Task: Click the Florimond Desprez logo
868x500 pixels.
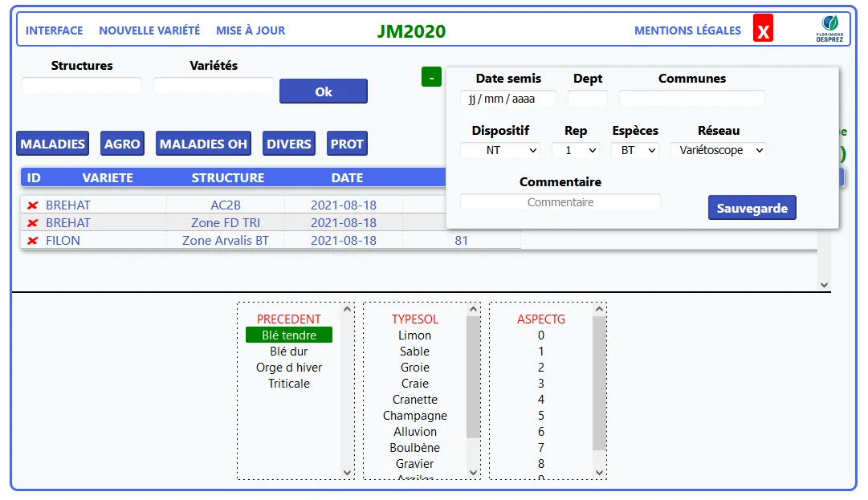Action: [830, 30]
